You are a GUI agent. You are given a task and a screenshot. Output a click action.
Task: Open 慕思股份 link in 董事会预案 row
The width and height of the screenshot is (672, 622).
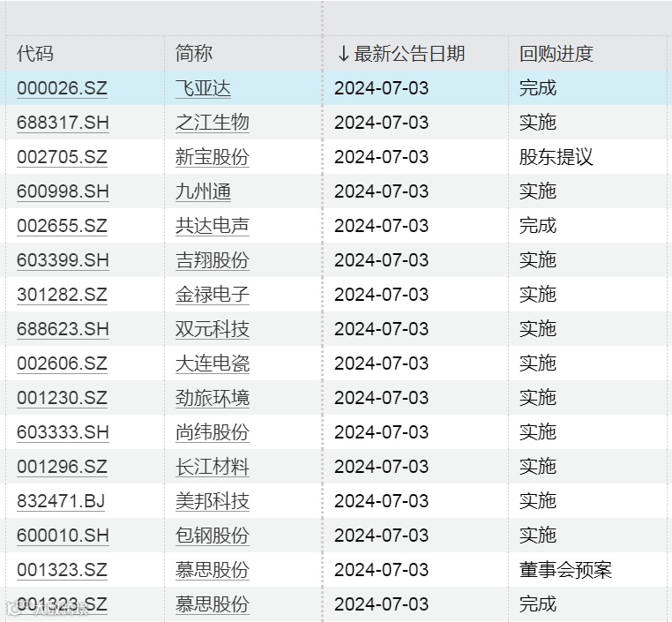point(213,570)
